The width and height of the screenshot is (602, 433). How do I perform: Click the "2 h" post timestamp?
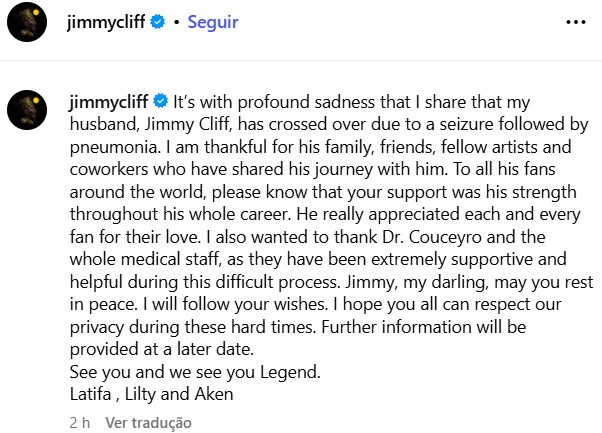tap(79, 423)
